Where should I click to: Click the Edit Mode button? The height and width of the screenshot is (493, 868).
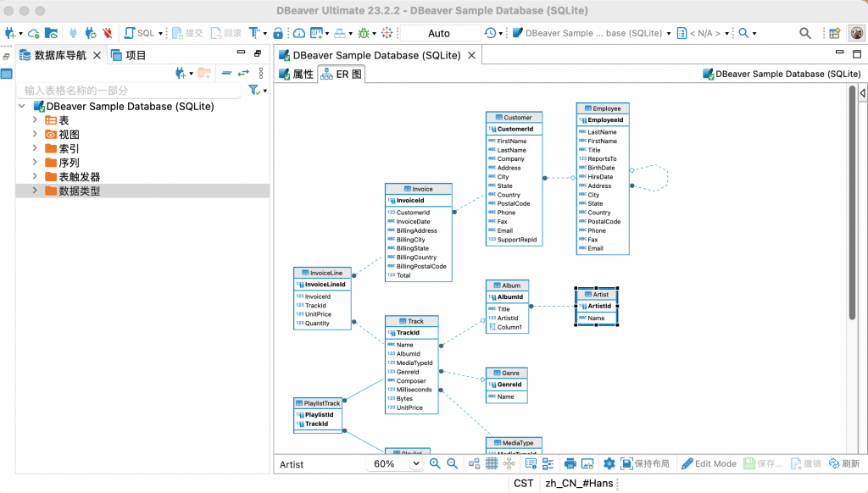coord(709,463)
